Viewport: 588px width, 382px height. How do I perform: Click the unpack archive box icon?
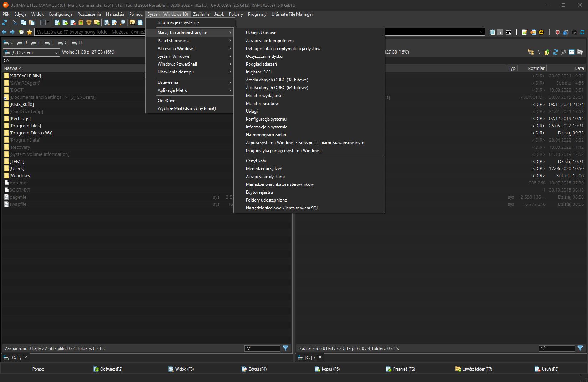(81, 22)
